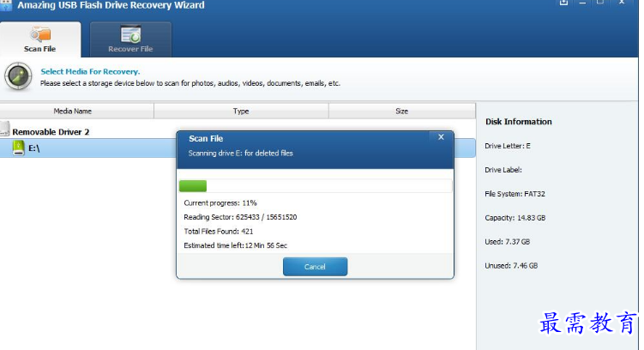
Task: Click 'Capacity: 14.83 GB' text
Action: (x=515, y=218)
